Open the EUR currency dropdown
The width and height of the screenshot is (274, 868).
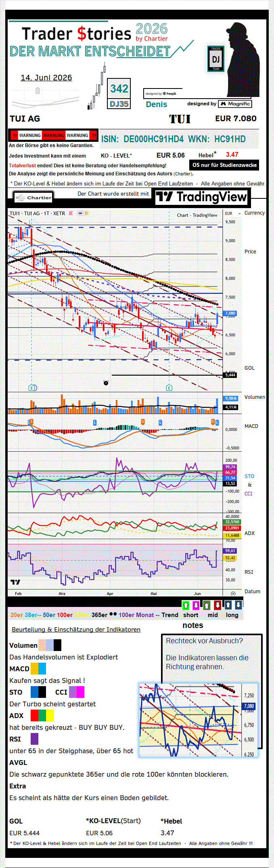coord(233,213)
